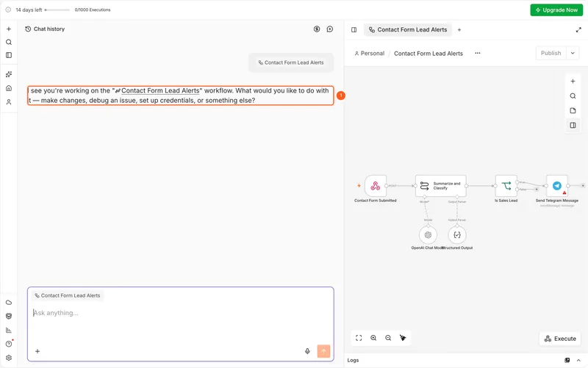The height and width of the screenshot is (368, 588).
Task: Click the Publish button
Action: tap(551, 53)
